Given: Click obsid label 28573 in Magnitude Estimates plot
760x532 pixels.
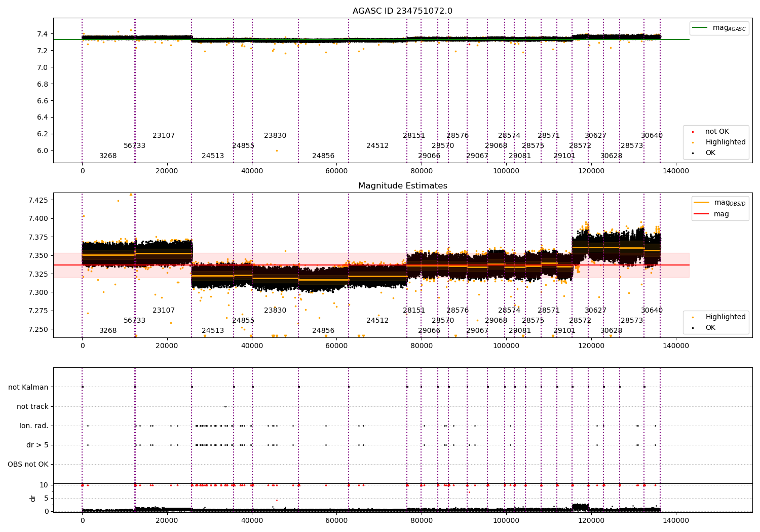Looking at the screenshot, I should point(632,321).
